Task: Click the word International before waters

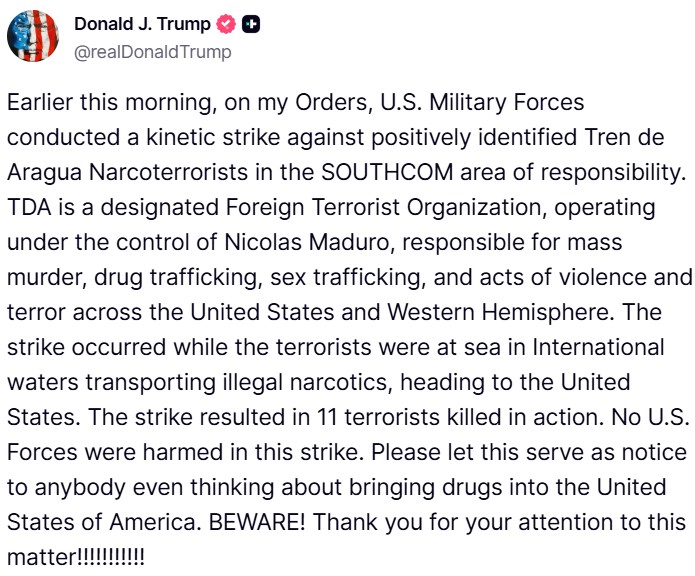Action: [x=598, y=347]
